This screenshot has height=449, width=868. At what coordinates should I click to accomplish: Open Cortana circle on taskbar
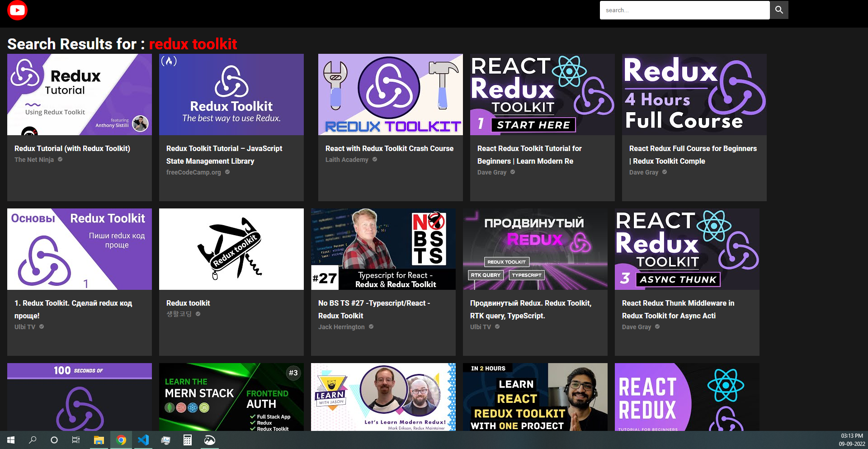click(x=54, y=440)
